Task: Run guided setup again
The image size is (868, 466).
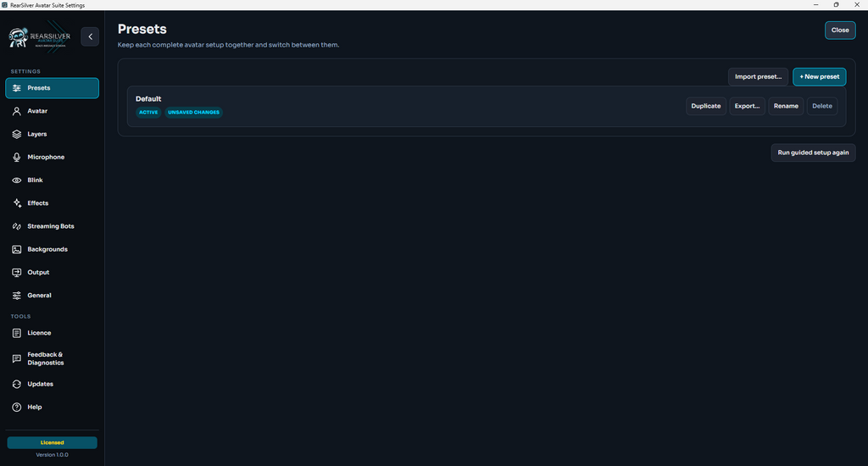Action: pos(813,153)
